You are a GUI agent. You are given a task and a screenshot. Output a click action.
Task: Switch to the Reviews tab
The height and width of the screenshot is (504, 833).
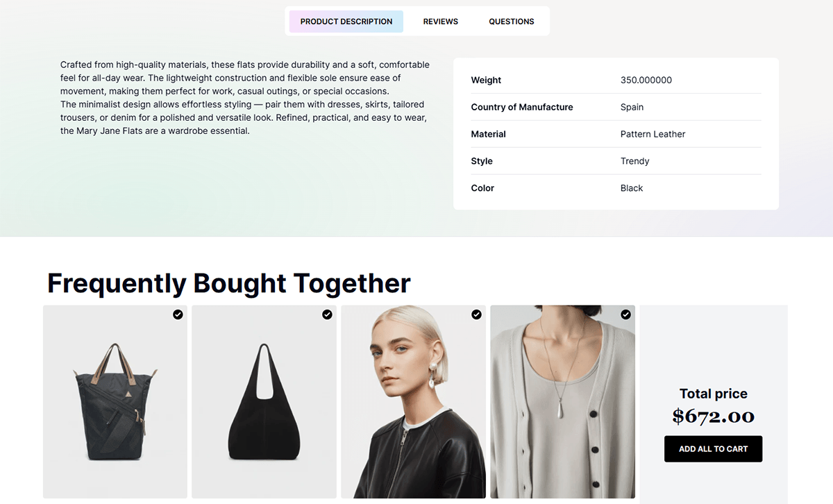(x=440, y=22)
